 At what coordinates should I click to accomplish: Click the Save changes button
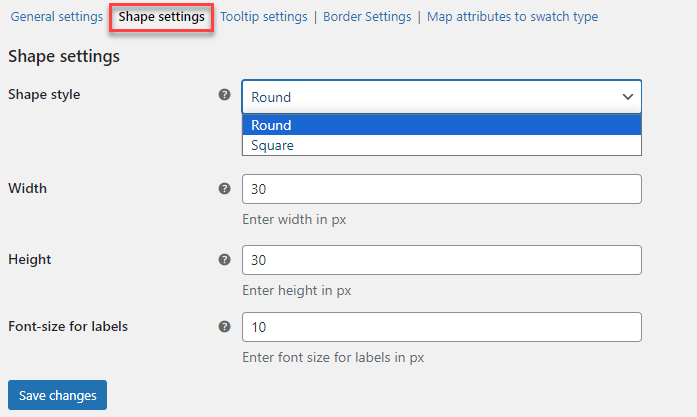tap(57, 395)
